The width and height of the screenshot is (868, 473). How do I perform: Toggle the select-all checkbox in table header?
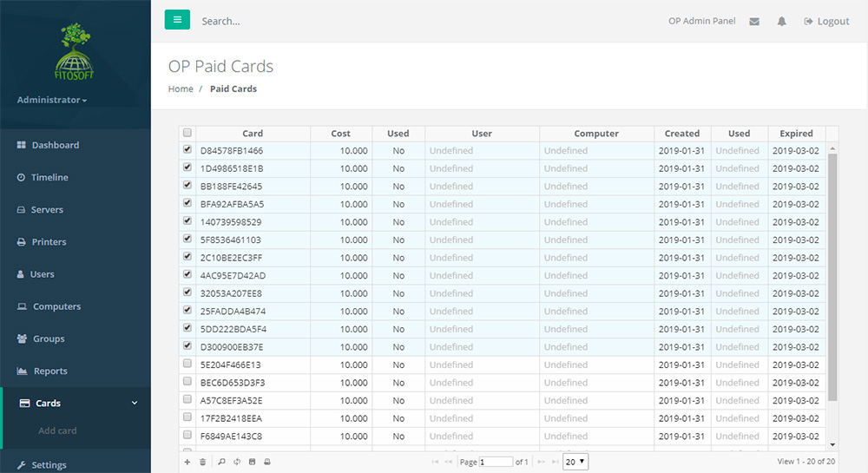tap(187, 133)
